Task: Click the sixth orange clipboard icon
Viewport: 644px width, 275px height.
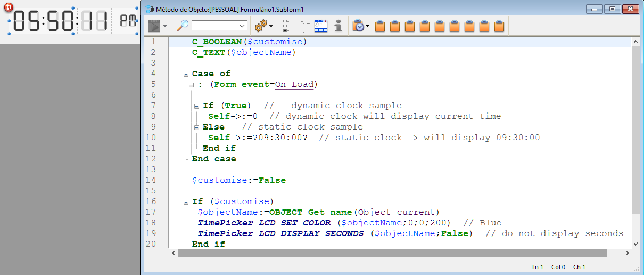Action: point(455,26)
